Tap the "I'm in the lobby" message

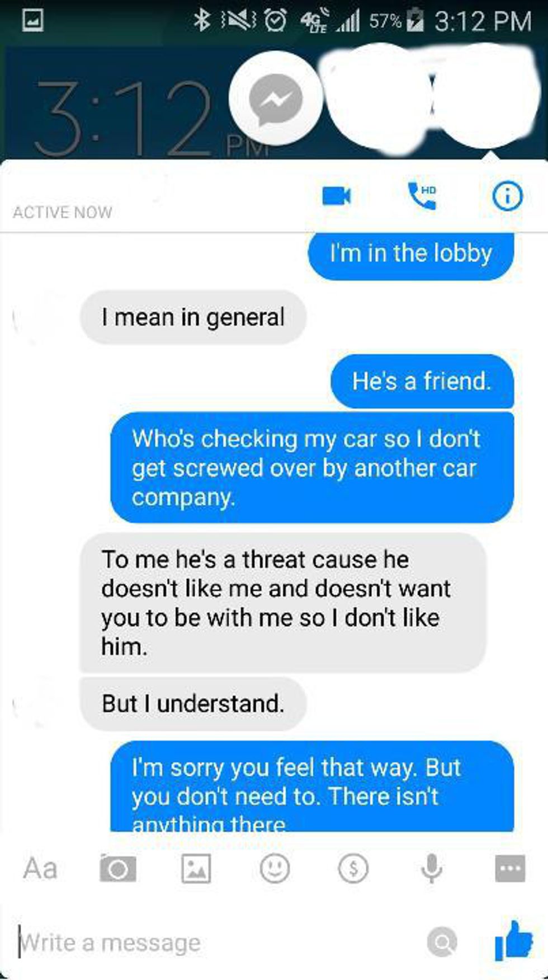(410, 255)
